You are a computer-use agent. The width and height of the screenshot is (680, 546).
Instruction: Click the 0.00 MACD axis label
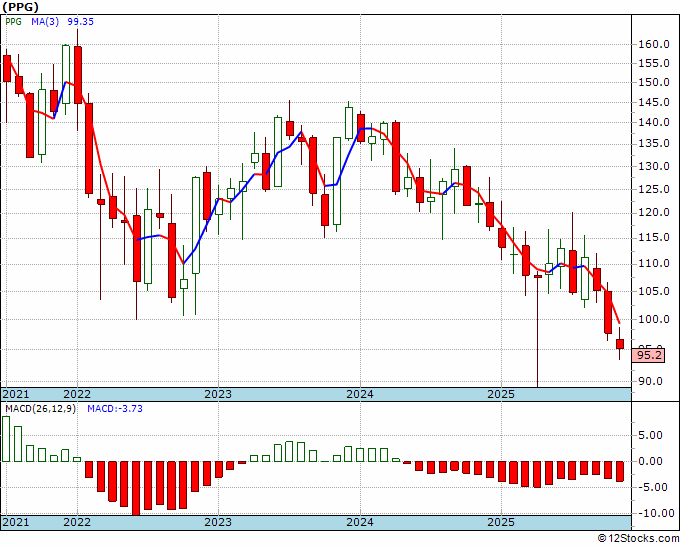click(650, 461)
